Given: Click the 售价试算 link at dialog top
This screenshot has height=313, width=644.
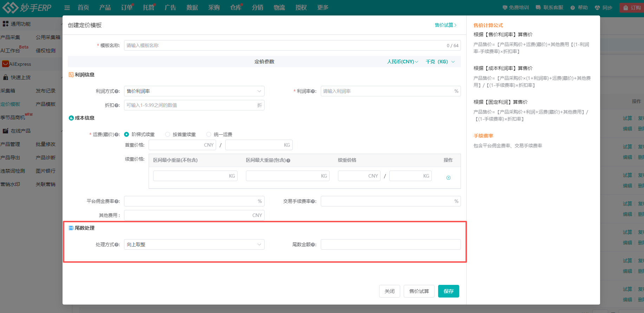Looking at the screenshot, I should (x=445, y=25).
